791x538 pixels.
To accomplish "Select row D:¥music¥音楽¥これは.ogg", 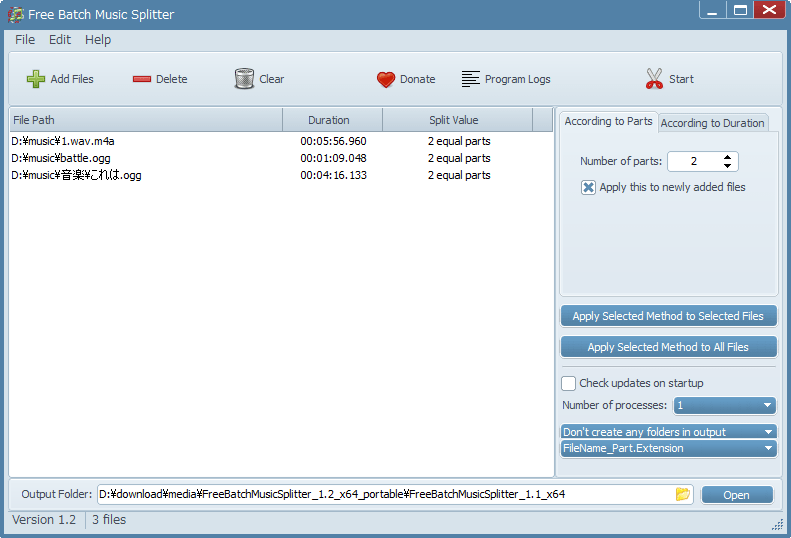I will (x=281, y=176).
